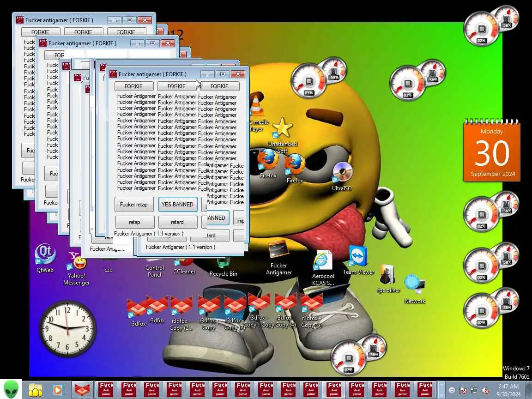Click Fucker retap in the front window
The width and height of the screenshot is (532, 399).
tap(133, 205)
